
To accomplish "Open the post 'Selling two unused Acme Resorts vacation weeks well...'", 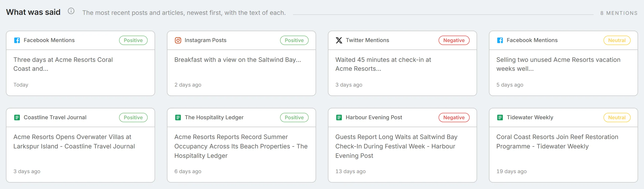I will click(x=558, y=64).
